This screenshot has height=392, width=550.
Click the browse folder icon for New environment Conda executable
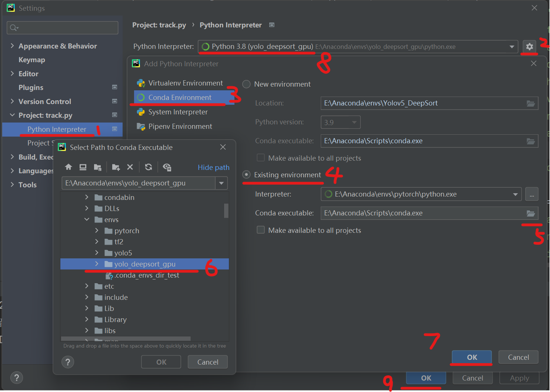point(531,141)
